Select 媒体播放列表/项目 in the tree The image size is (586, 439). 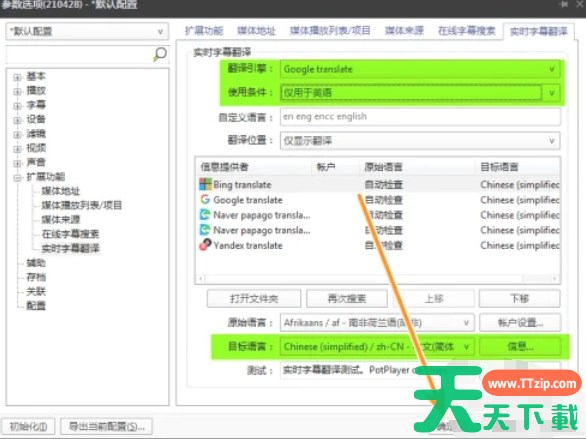81,205
